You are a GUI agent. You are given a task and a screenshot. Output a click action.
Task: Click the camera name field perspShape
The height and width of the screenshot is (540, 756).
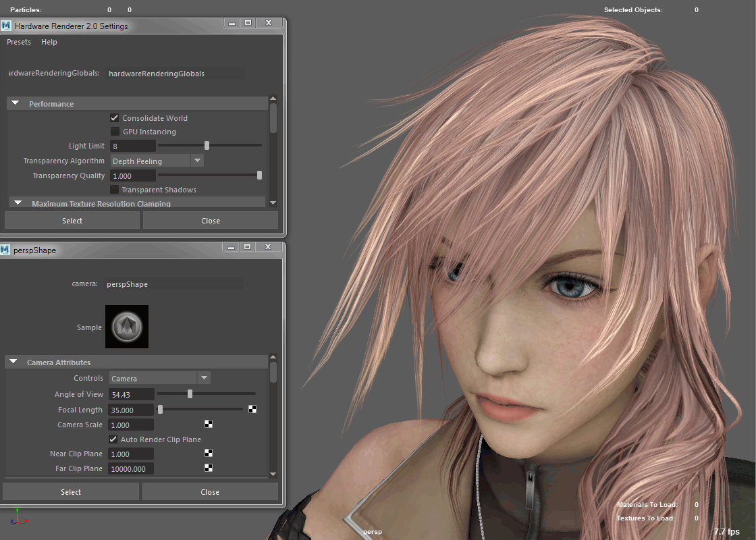[173, 284]
